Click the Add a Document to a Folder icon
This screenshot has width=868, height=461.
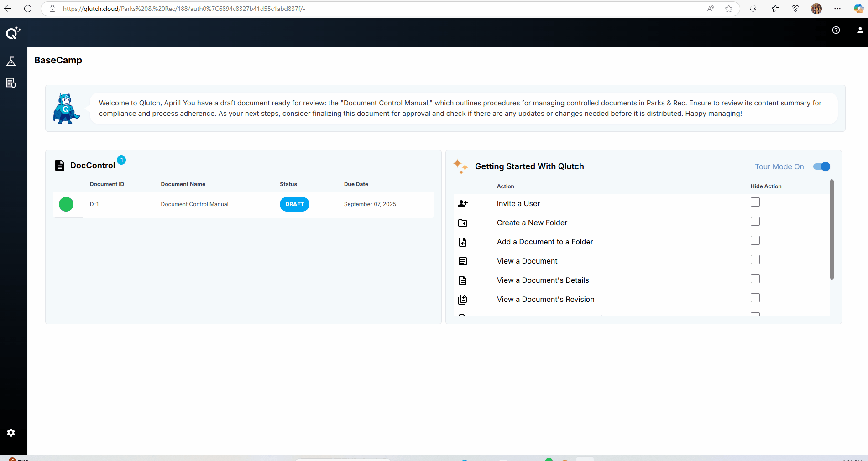(463, 242)
